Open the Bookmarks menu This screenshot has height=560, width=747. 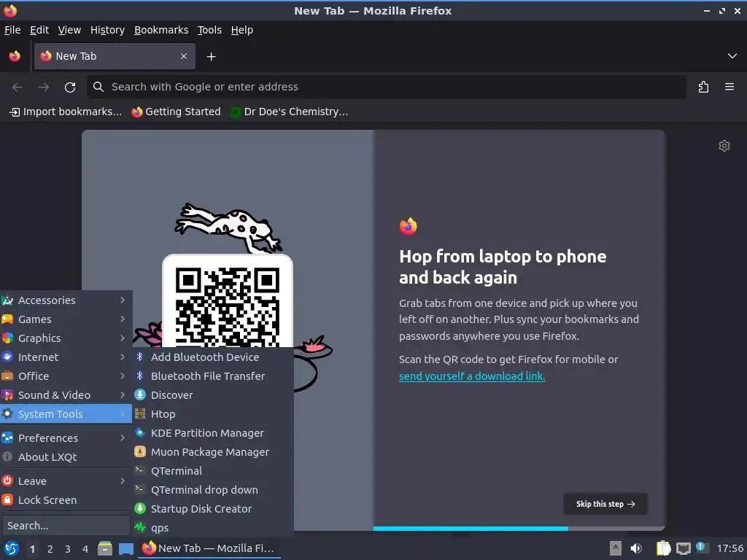pos(161,30)
